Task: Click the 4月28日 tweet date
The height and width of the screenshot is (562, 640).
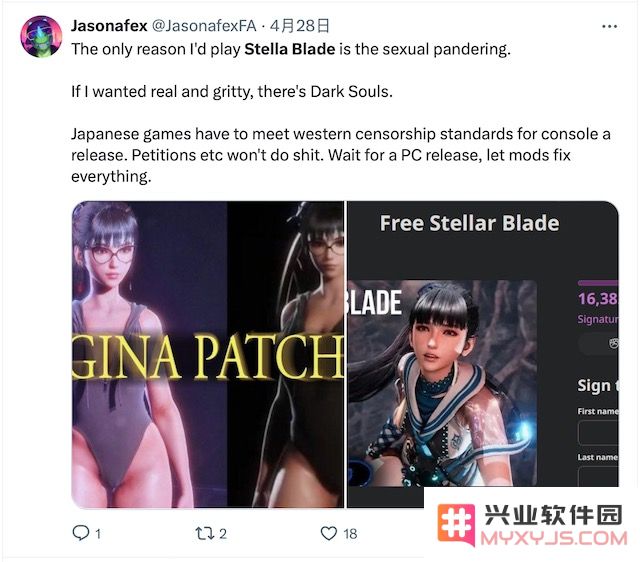Action: [300, 26]
